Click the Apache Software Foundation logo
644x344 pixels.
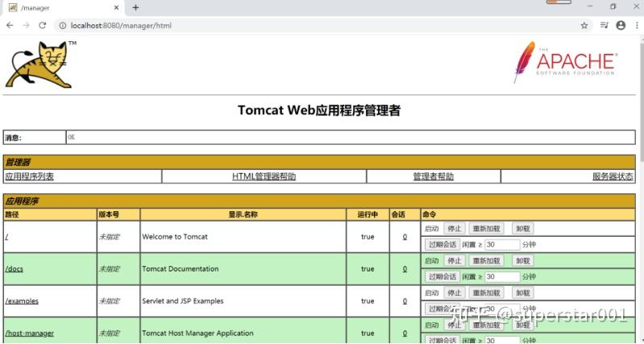click(x=565, y=62)
